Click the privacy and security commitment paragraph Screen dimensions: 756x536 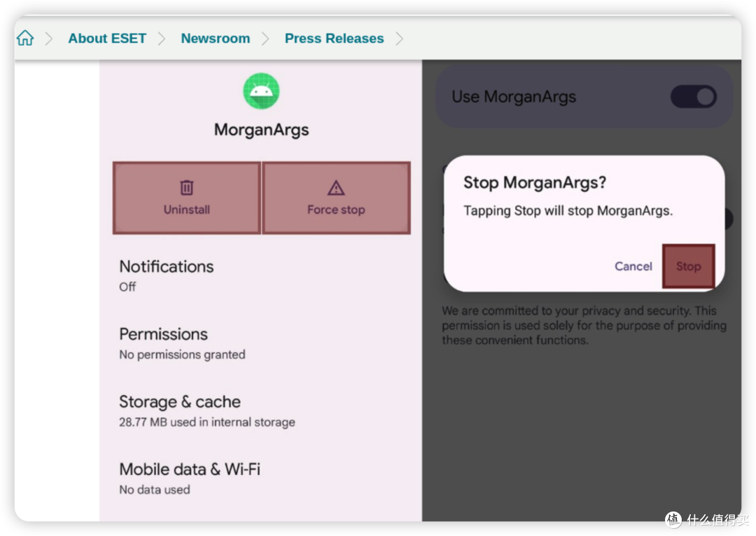(x=584, y=325)
